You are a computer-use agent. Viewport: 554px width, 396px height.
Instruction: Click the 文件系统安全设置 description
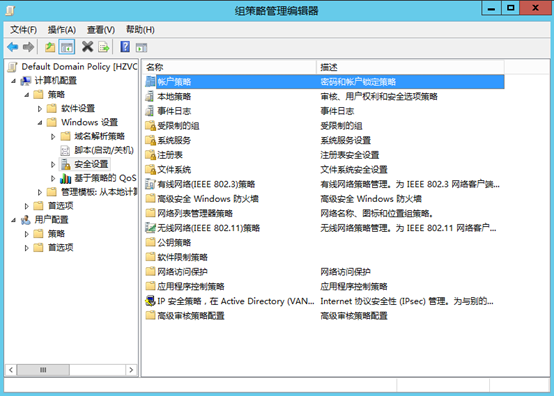point(354,170)
